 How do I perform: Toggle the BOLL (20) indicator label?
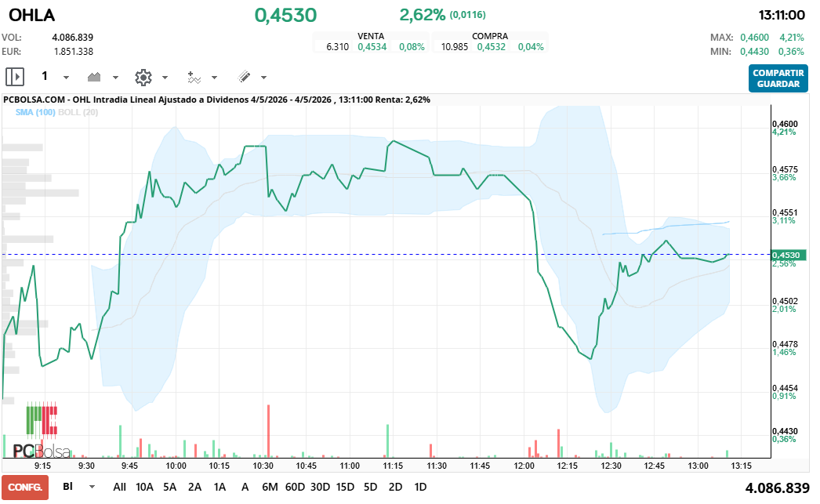pos(78,112)
